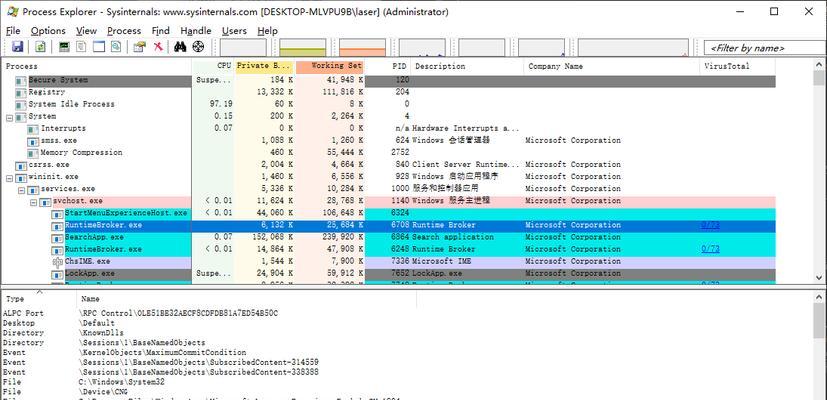Open the Find menu

coord(161,31)
